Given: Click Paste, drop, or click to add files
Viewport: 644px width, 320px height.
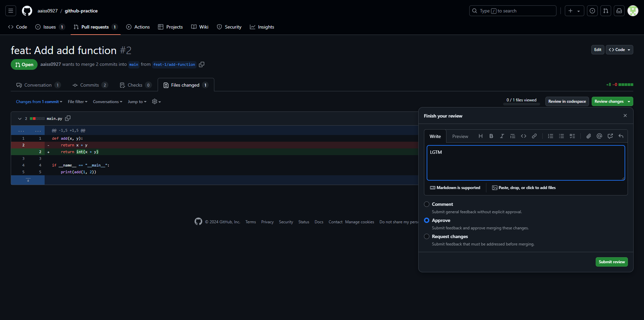Looking at the screenshot, I should (x=524, y=188).
